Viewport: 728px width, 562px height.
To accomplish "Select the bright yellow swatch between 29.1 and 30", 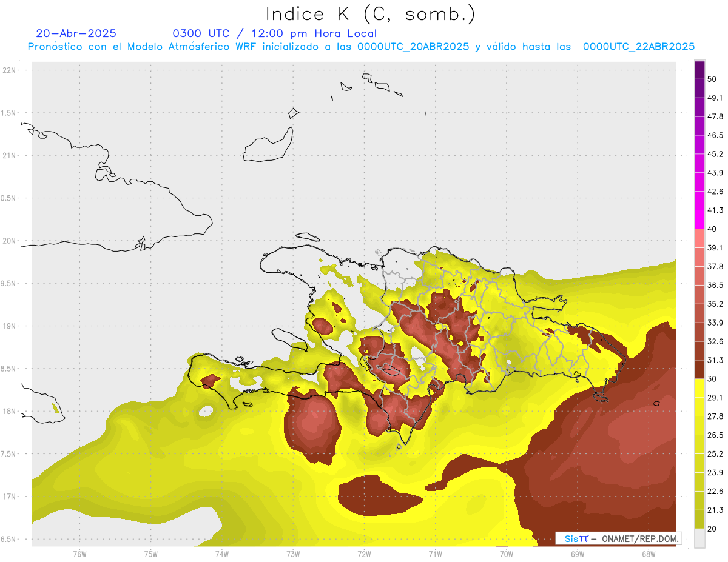I will coord(700,388).
